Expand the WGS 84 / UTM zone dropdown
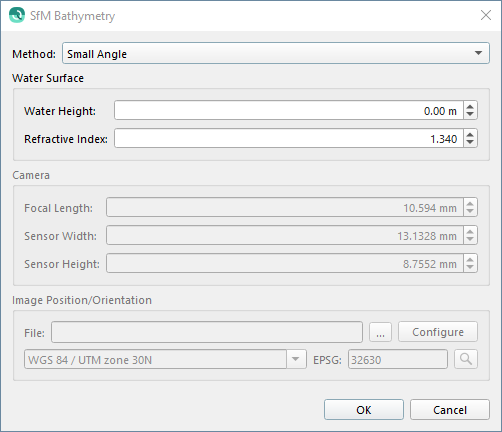 point(296,359)
